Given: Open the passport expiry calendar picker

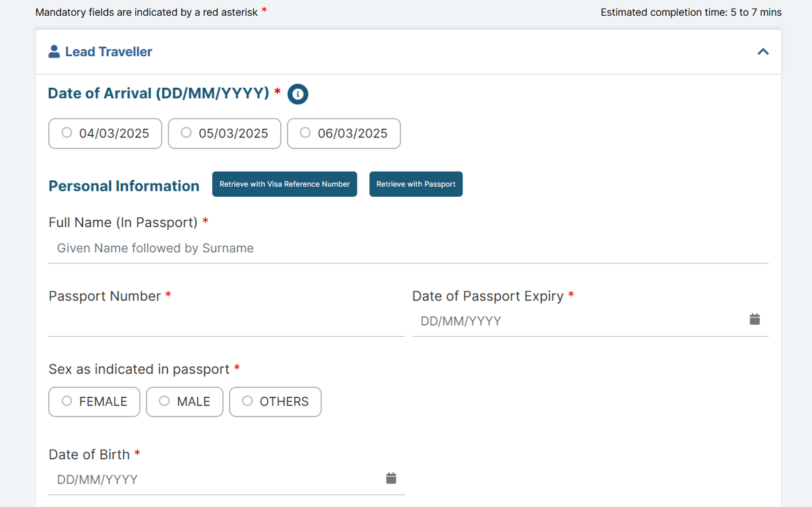Looking at the screenshot, I should (x=755, y=320).
